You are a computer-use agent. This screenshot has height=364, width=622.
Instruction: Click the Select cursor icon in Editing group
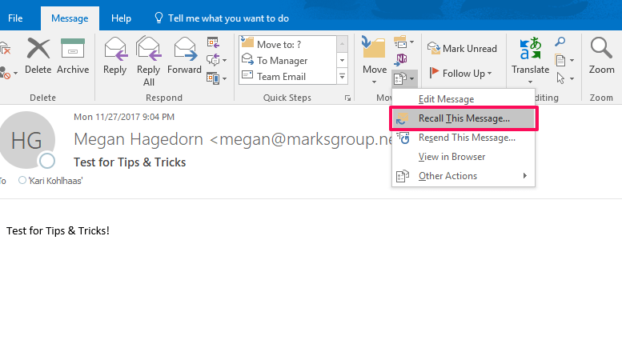coord(560,78)
